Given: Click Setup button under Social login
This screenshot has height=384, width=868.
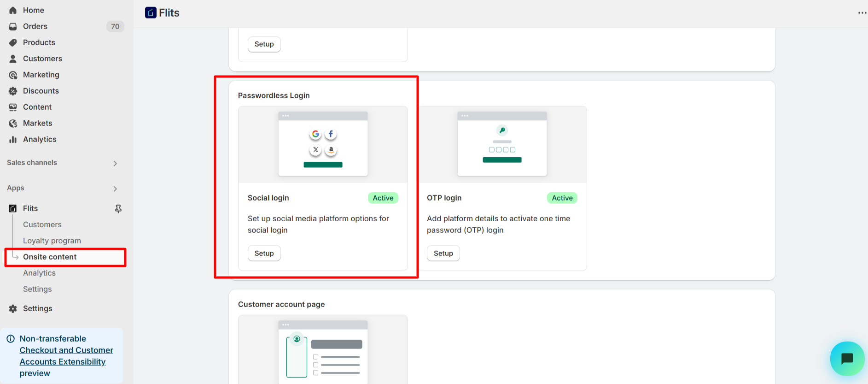Looking at the screenshot, I should pos(264,253).
